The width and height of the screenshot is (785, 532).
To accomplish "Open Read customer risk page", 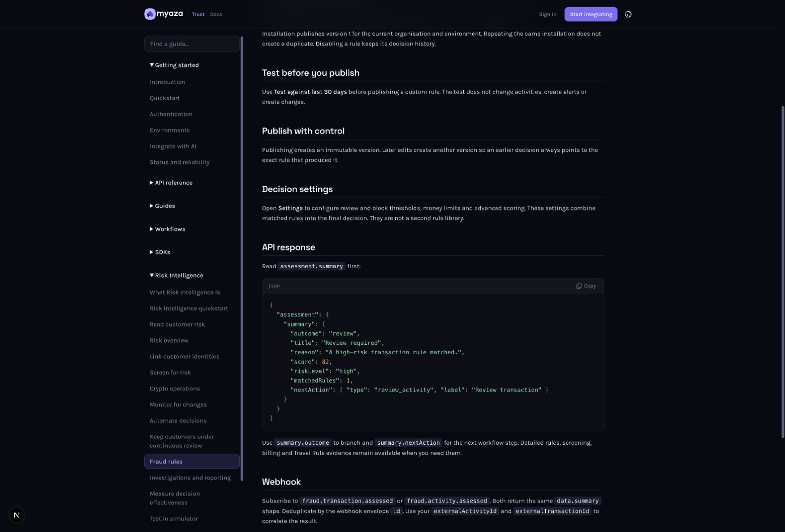I will tap(177, 325).
